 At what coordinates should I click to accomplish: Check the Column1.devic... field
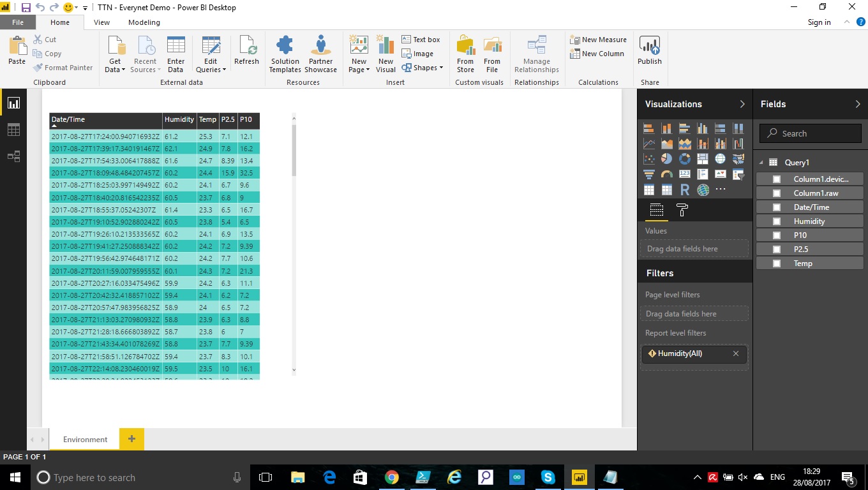click(x=777, y=179)
